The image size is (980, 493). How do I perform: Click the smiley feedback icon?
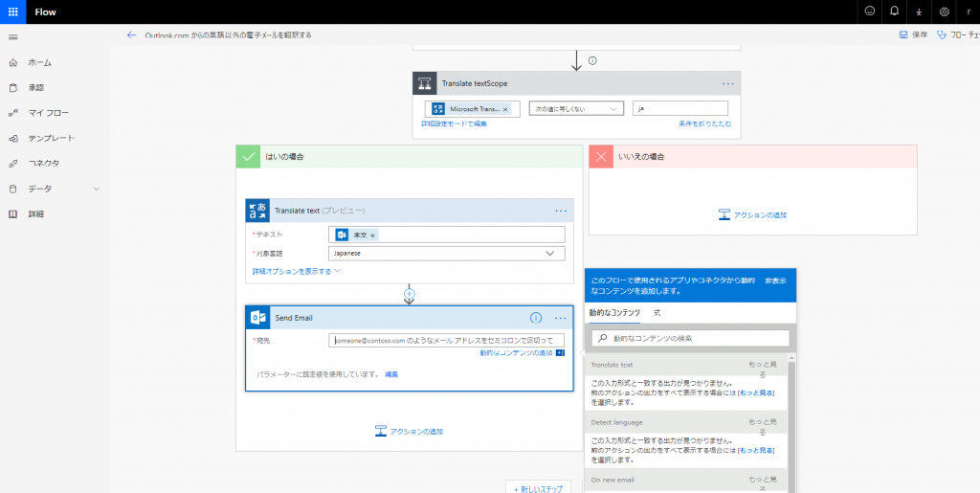point(869,11)
